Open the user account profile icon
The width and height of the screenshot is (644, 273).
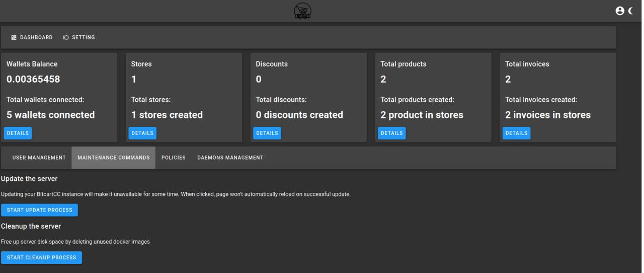(x=620, y=11)
